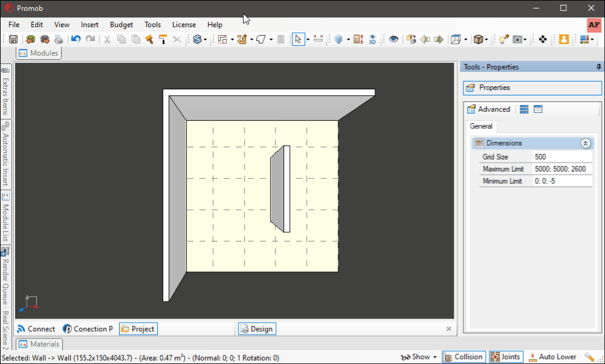Click the Undo arrow icon
The image size is (605, 364).
(x=76, y=39)
